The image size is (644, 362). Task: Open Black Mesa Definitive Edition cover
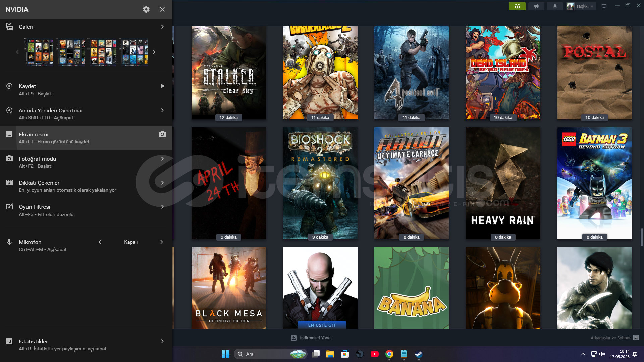click(x=229, y=288)
